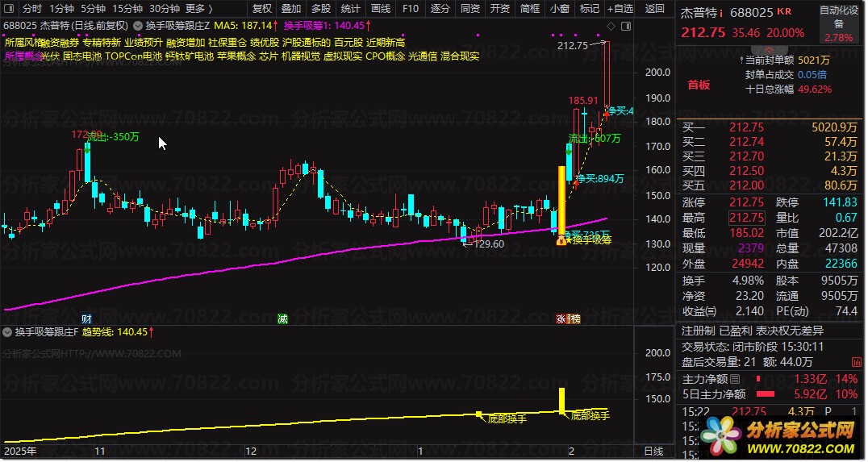Open F10 company information

(411, 8)
